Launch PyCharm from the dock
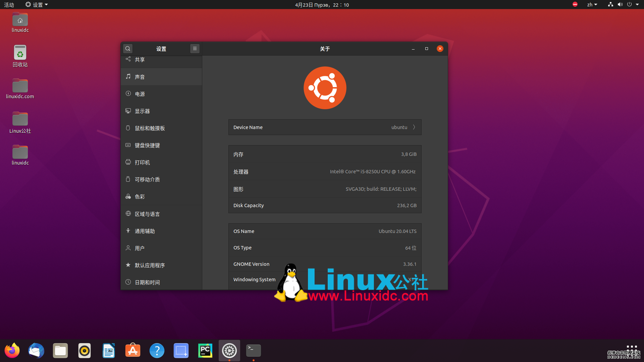 [x=205, y=351]
